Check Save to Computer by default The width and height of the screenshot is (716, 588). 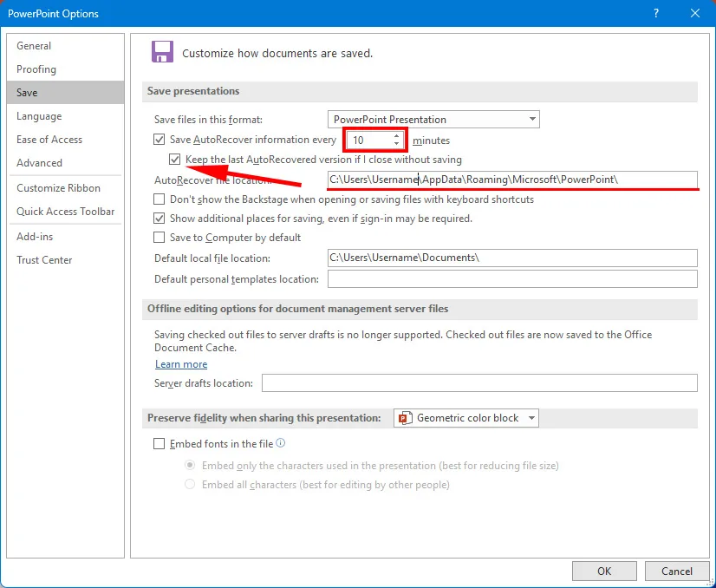click(159, 238)
